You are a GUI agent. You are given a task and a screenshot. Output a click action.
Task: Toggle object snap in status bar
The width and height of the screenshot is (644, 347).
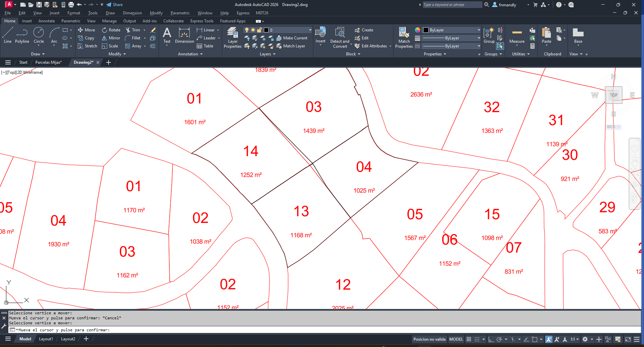pos(534,339)
